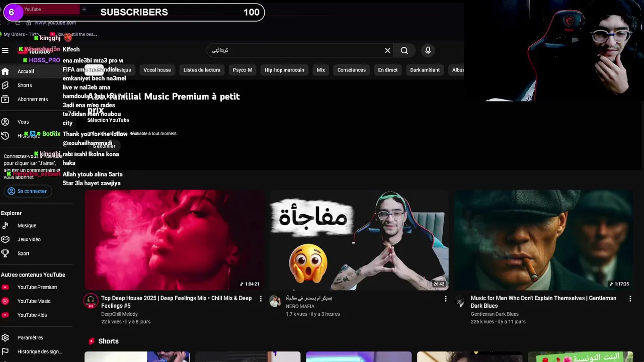The image size is (644, 362).
Task: Click the NERO MAFIA channel avatar
Action: [275, 301]
